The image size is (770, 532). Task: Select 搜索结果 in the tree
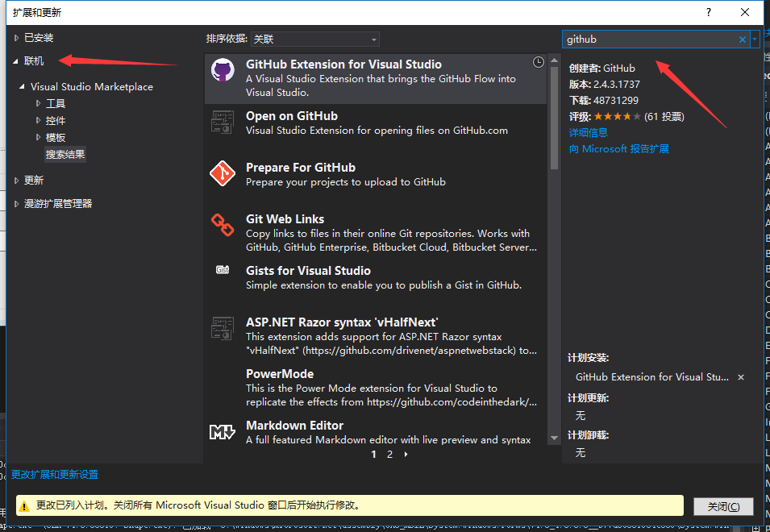65,155
